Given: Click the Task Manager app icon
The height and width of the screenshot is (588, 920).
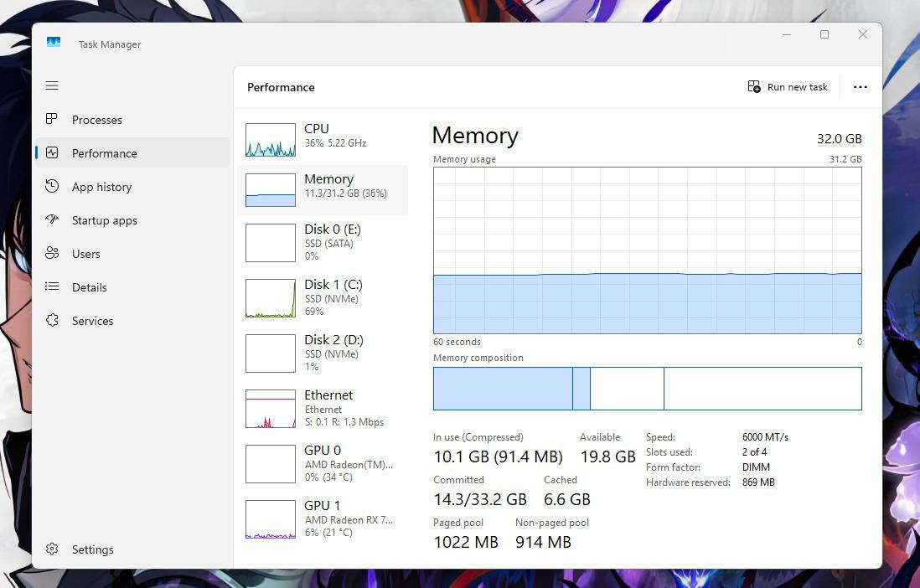Looking at the screenshot, I should tap(54, 42).
